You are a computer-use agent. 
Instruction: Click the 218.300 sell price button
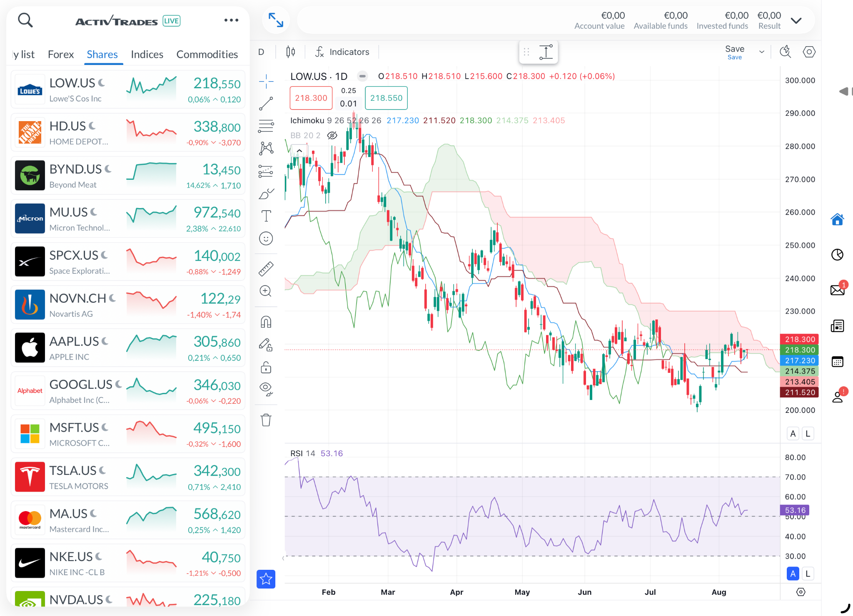tap(311, 98)
